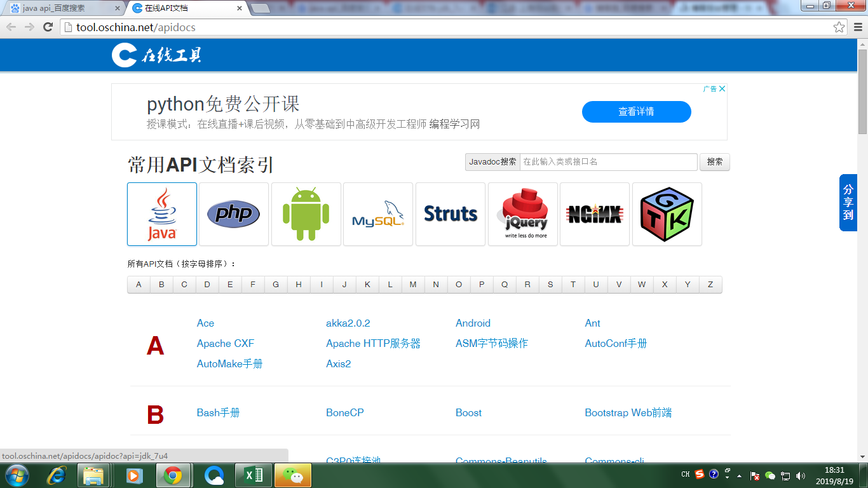Viewport: 868px width, 488px height.
Task: Click the browser forward arrow
Action: pos(29,27)
